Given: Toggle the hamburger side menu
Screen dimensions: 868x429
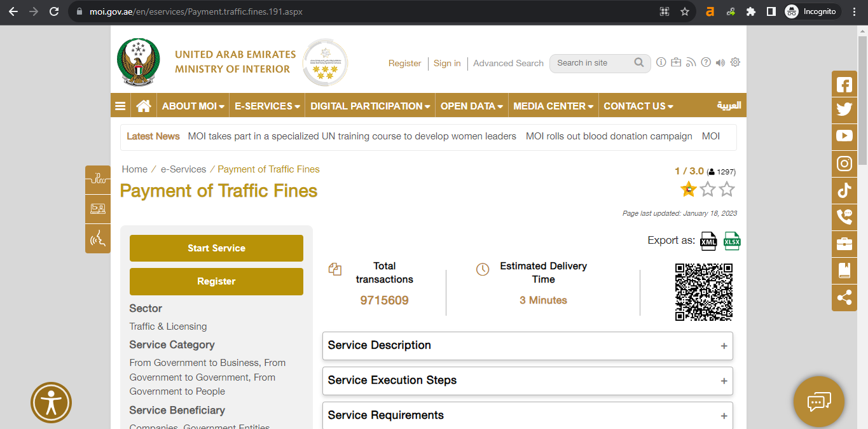Looking at the screenshot, I should [x=120, y=106].
